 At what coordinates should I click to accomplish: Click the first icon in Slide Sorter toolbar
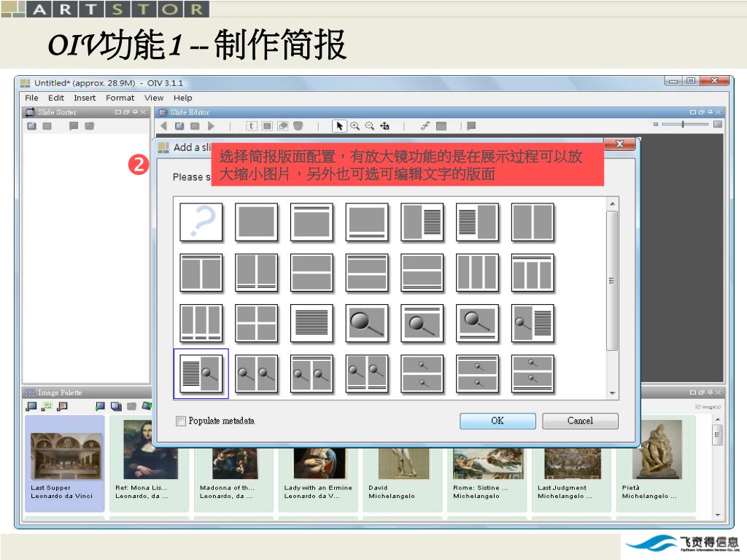pyautogui.click(x=32, y=125)
